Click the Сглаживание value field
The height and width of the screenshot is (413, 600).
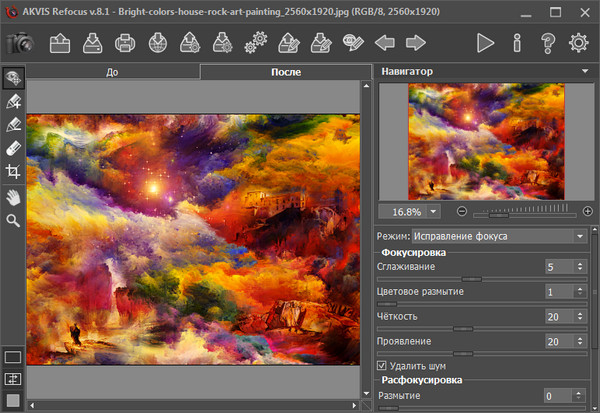point(558,267)
